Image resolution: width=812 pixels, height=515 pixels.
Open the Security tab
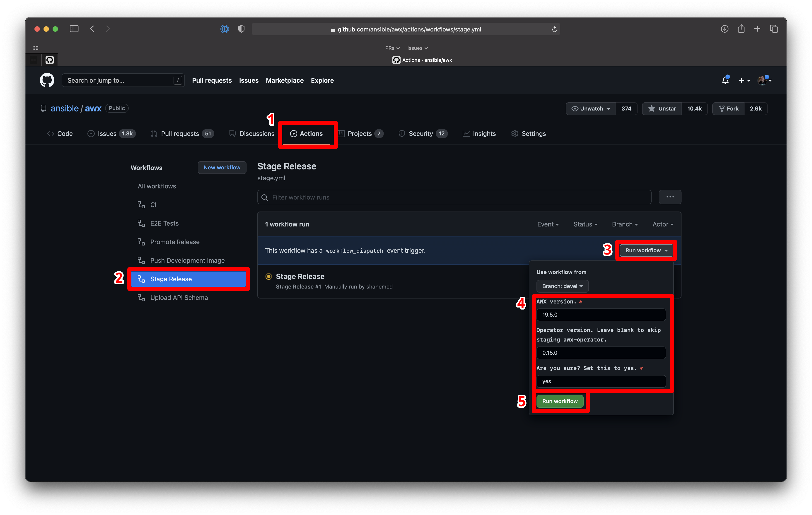point(420,133)
